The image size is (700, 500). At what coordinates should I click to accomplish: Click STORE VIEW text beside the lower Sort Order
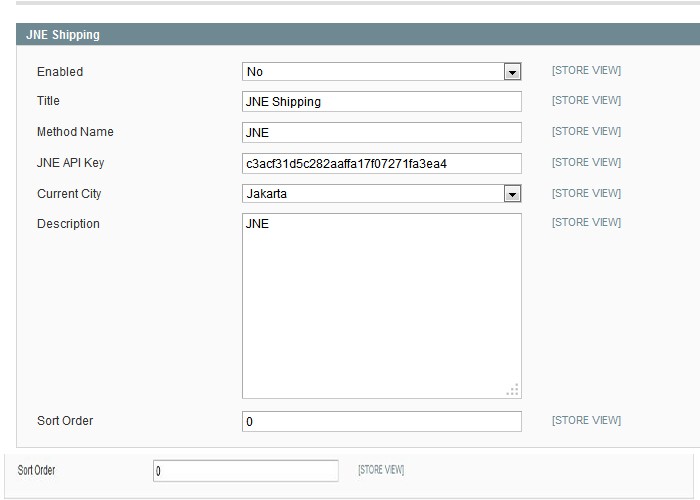click(381, 470)
